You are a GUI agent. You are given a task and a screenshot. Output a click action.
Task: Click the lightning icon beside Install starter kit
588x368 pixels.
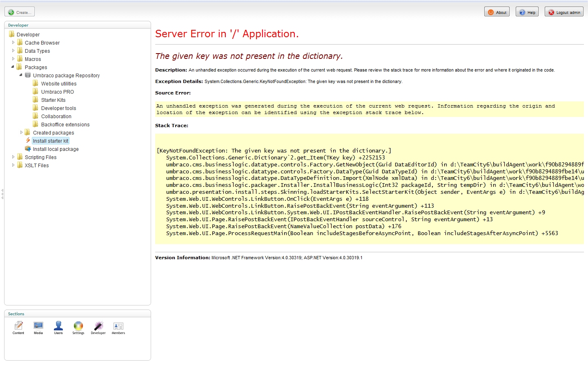[x=28, y=141]
